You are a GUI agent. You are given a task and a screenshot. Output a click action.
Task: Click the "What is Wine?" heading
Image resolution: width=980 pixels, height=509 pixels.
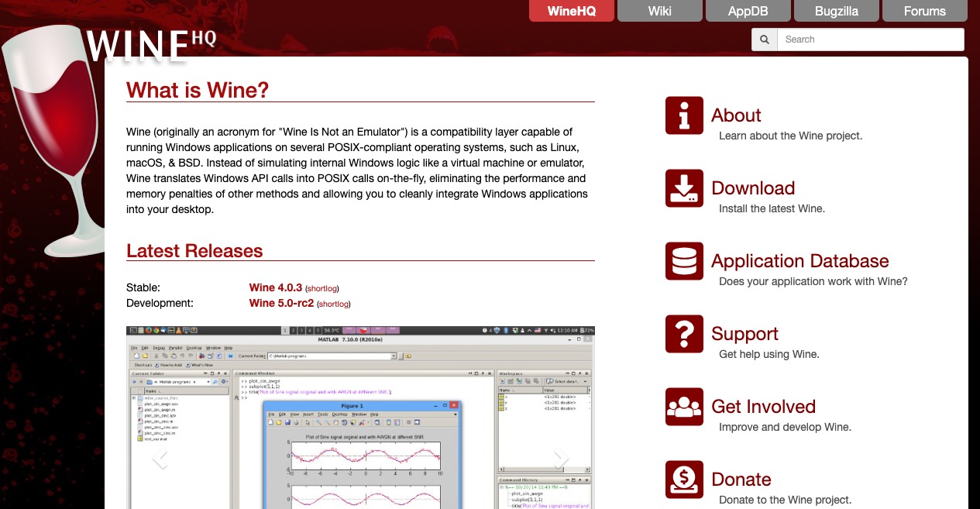click(198, 91)
